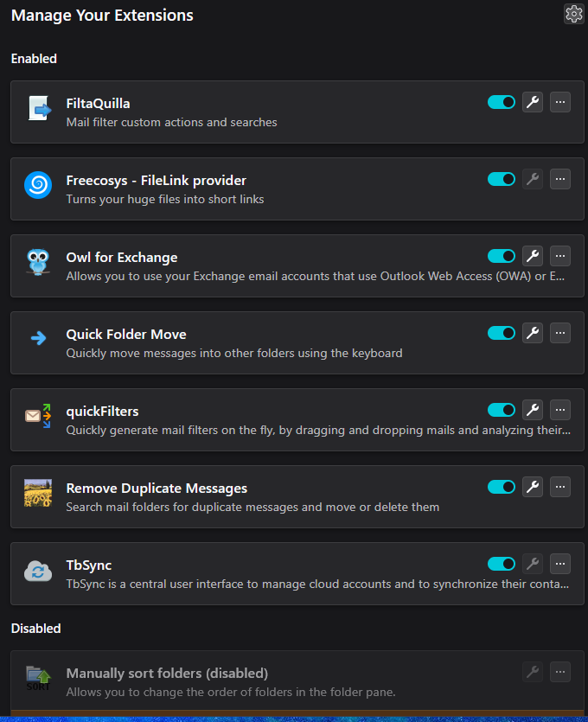This screenshot has height=722, width=588.
Task: Open more options menu for Freecosys
Action: pyautogui.click(x=560, y=180)
